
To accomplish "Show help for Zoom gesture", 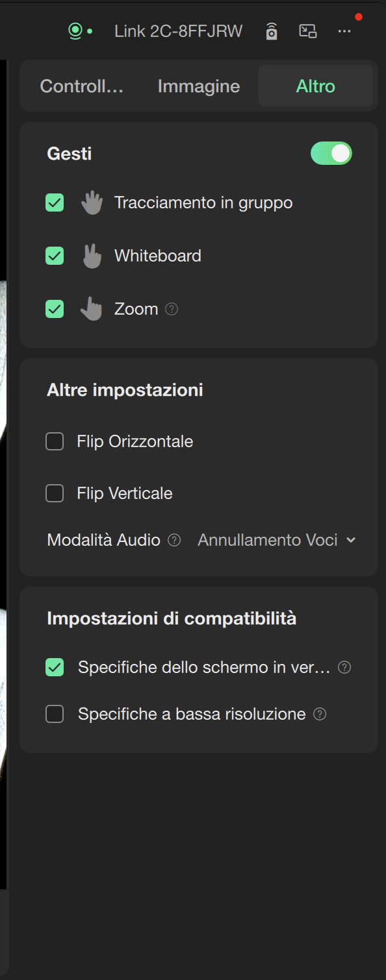I will click(x=172, y=309).
